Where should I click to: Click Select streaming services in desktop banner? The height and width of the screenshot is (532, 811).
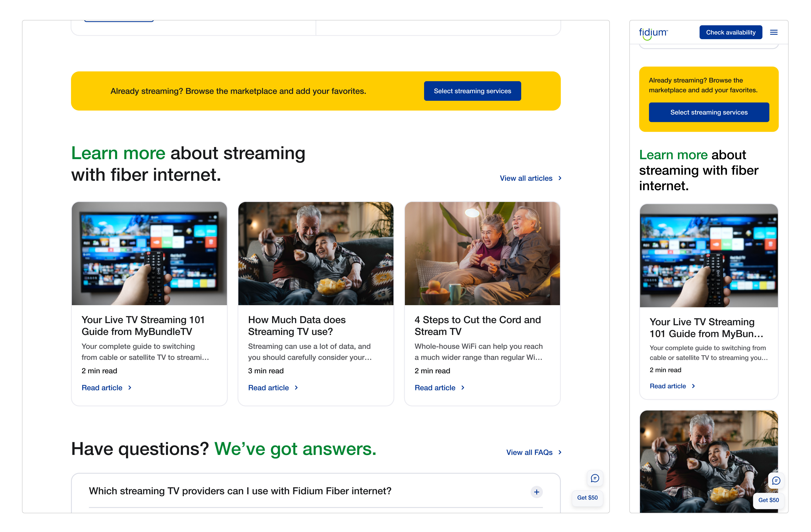[472, 91]
